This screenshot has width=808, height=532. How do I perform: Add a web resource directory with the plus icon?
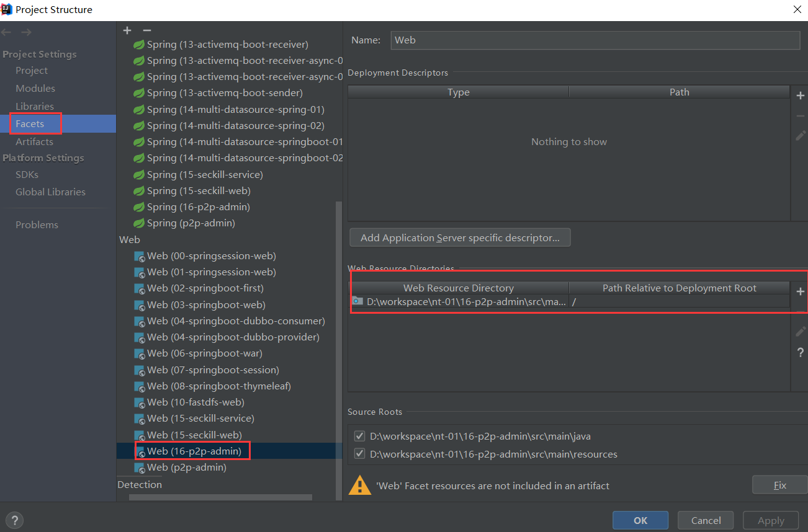[800, 291]
